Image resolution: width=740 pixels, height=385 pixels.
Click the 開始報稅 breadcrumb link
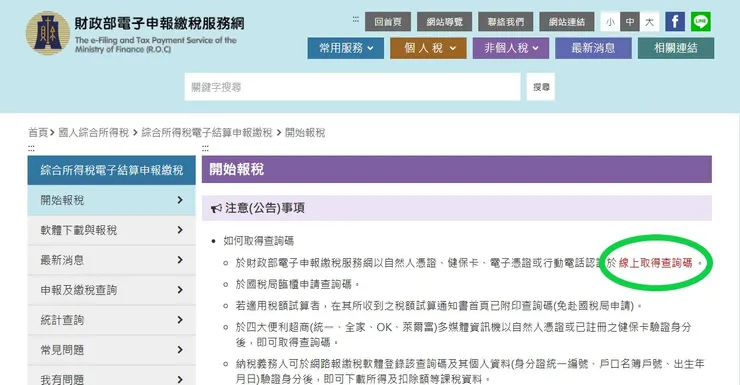pyautogui.click(x=305, y=133)
